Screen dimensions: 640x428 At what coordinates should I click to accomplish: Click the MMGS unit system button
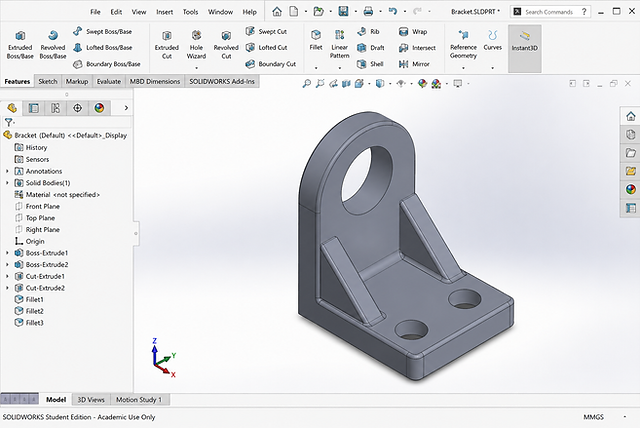(593, 417)
